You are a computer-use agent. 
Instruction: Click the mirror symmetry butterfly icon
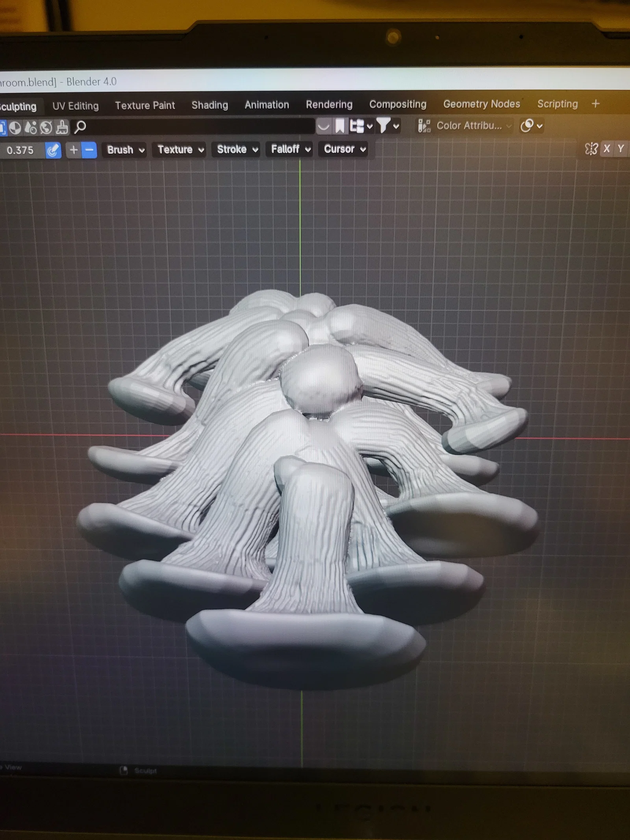591,149
